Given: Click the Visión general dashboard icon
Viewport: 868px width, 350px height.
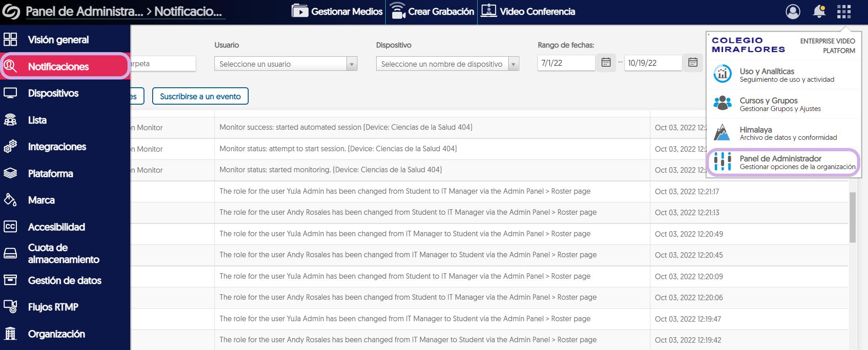Looking at the screenshot, I should 11,40.
